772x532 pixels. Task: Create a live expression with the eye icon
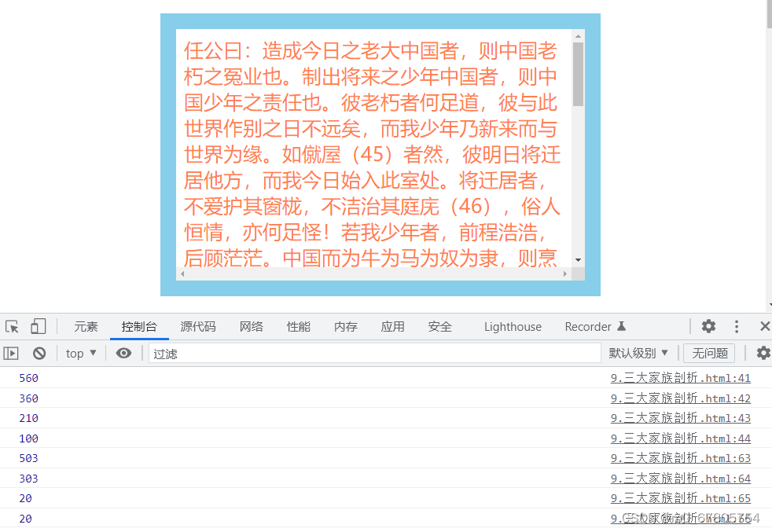pyautogui.click(x=123, y=353)
